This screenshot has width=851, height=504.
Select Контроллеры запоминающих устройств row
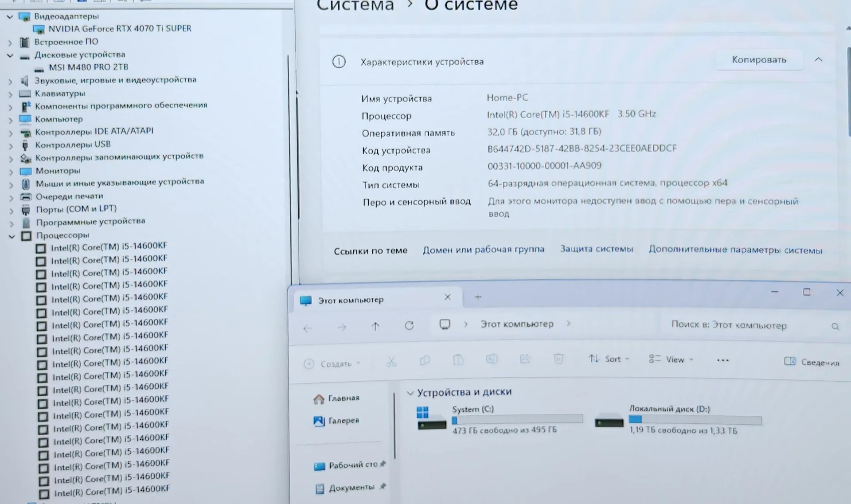pos(112,157)
